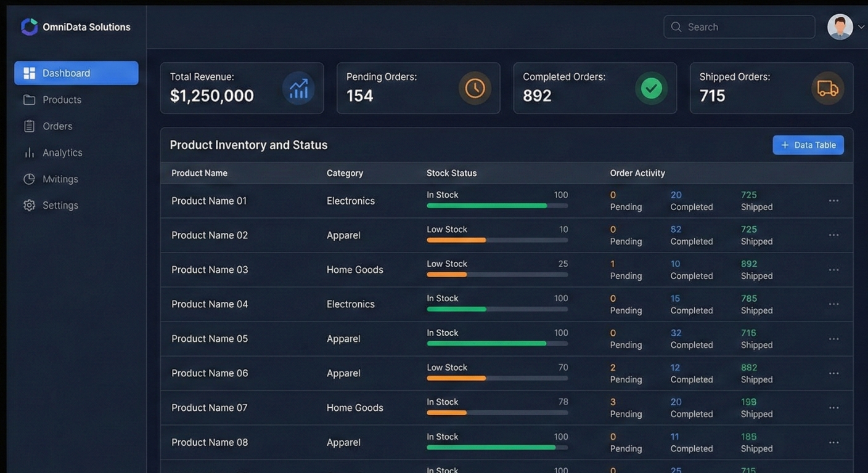Screen dimensions: 868x473
Task: Click the Total Revenue chart icon
Action: pos(298,88)
